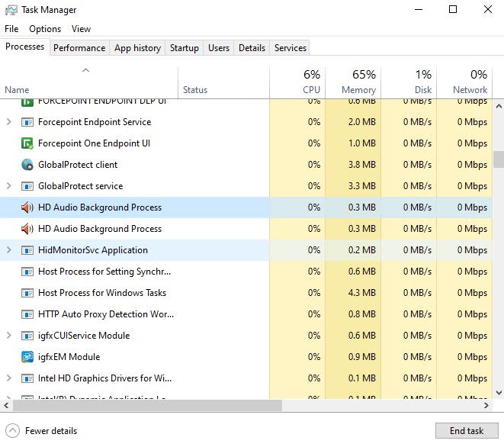Maximize the Task Manager window
Viewport: 504px width, 447px height.
click(x=453, y=9)
